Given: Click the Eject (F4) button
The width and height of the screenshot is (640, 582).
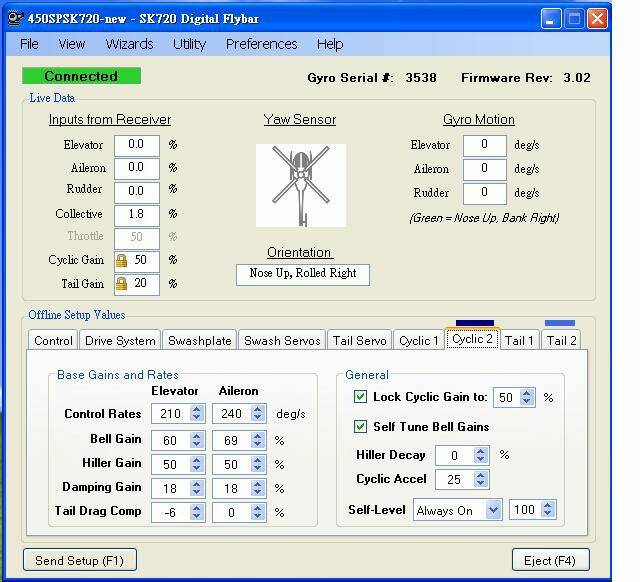Looking at the screenshot, I should [550, 560].
